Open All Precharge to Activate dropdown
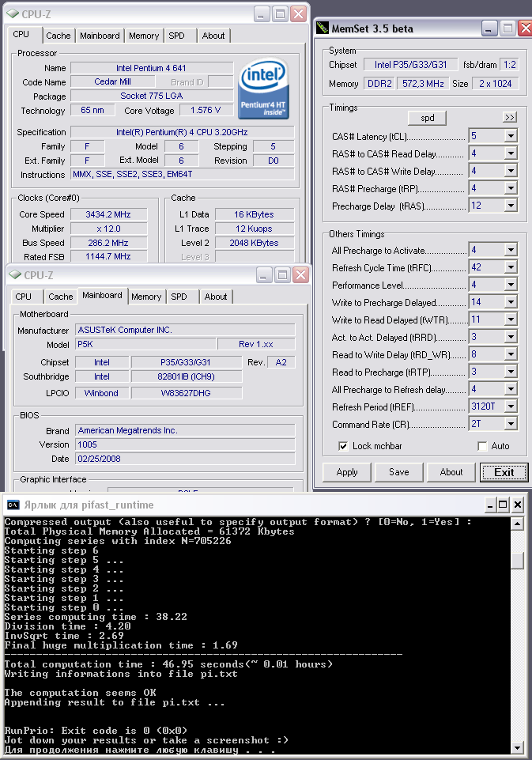 coord(511,250)
